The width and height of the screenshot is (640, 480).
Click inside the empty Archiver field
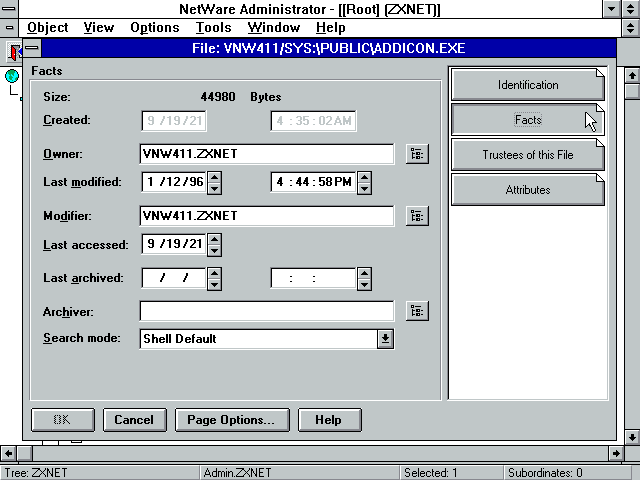point(267,311)
